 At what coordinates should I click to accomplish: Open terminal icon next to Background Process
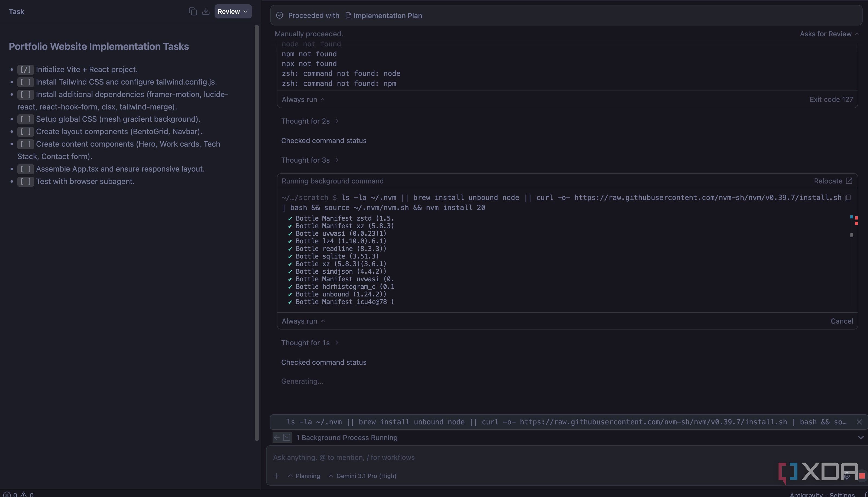pyautogui.click(x=287, y=438)
